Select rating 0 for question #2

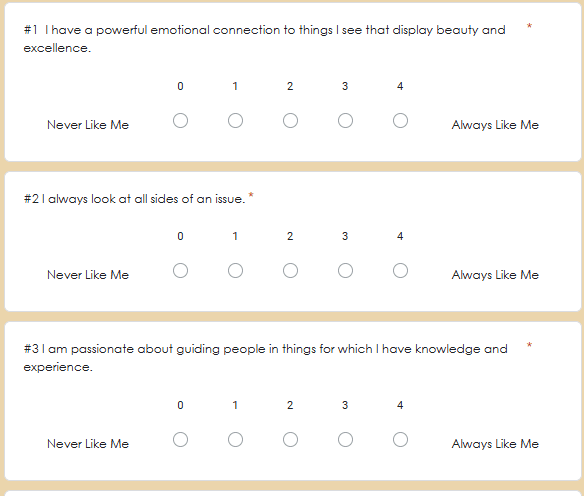click(x=180, y=271)
